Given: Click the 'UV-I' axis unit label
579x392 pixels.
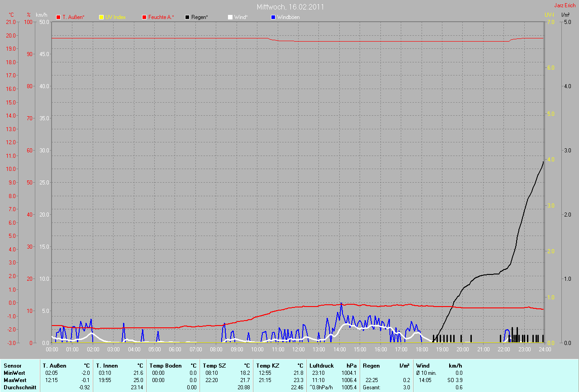Looking at the screenshot, I should pos(549,15).
